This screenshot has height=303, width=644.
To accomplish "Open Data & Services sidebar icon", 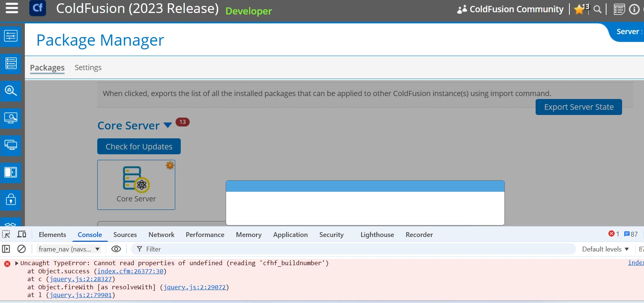I will tap(11, 63).
